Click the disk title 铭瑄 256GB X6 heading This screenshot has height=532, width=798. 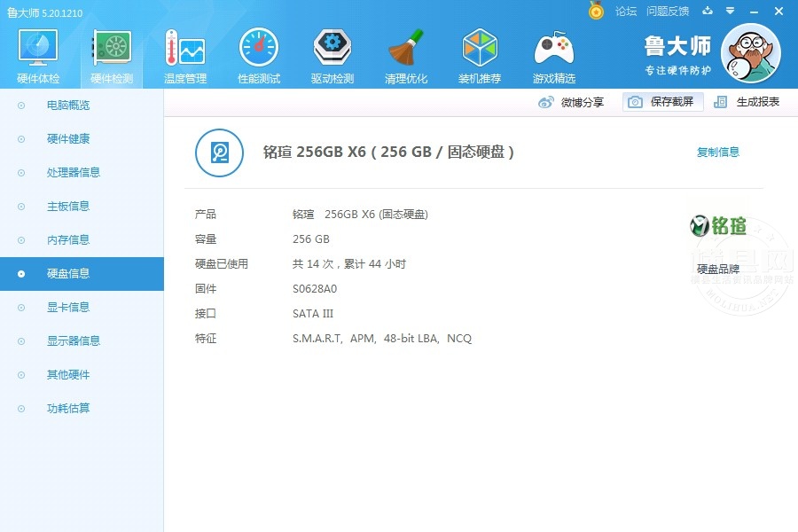coord(389,153)
